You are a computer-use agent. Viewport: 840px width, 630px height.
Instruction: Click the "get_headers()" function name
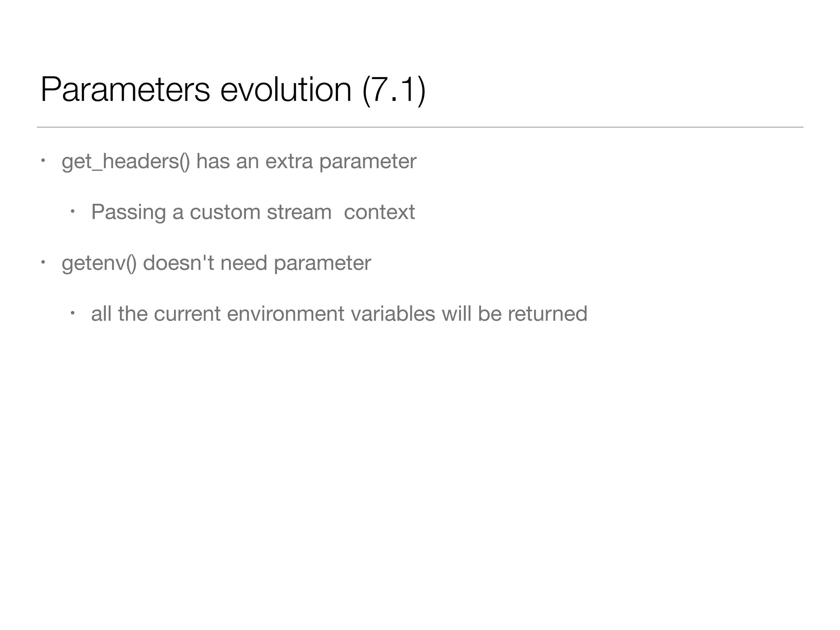click(126, 161)
